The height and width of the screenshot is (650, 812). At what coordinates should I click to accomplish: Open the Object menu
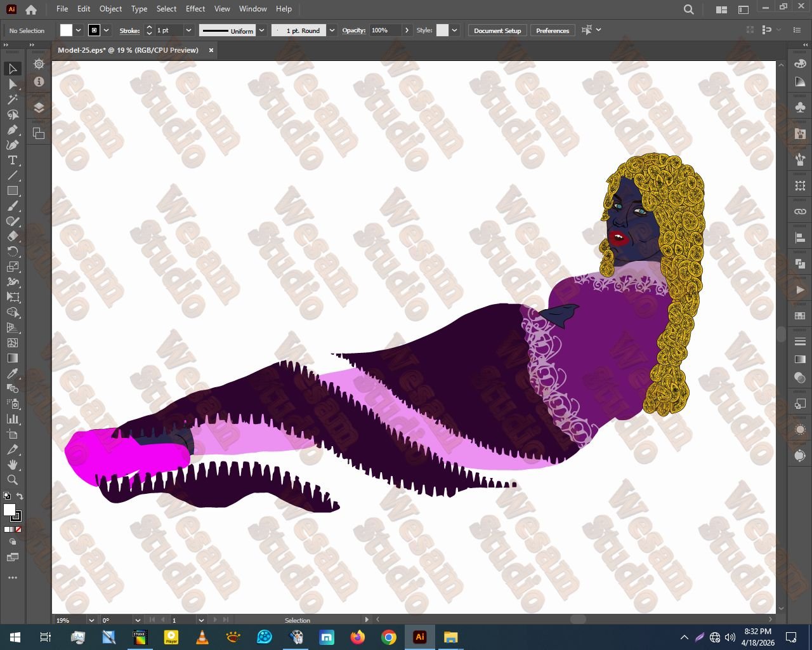pos(110,9)
